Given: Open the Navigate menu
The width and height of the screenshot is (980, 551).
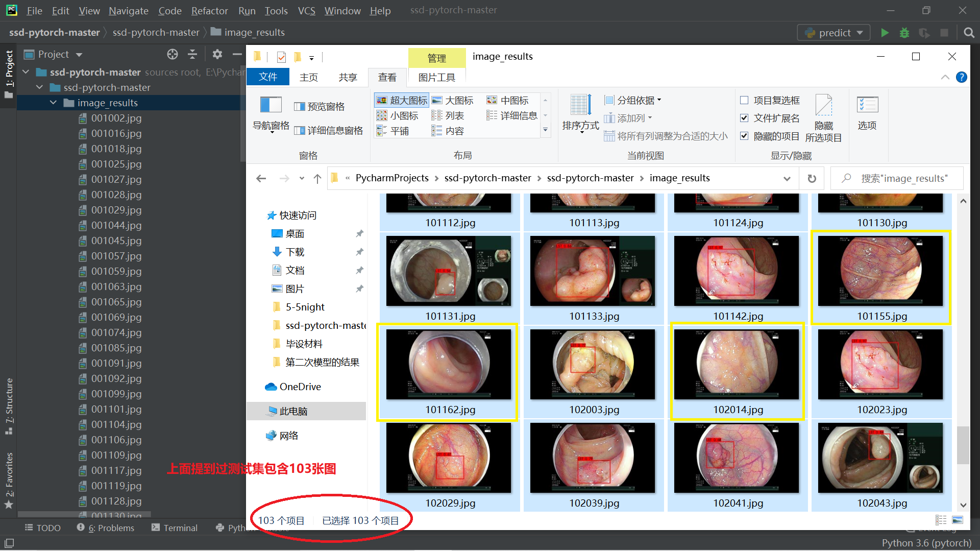Looking at the screenshot, I should click(128, 10).
